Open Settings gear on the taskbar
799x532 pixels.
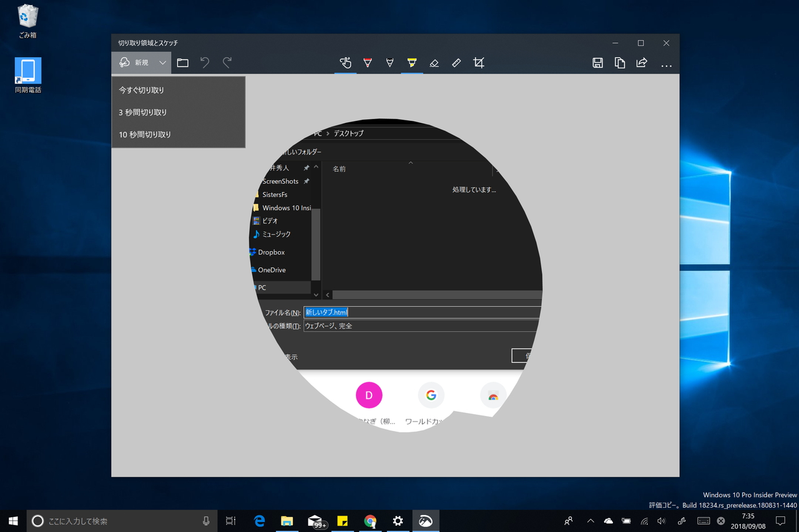click(398, 521)
